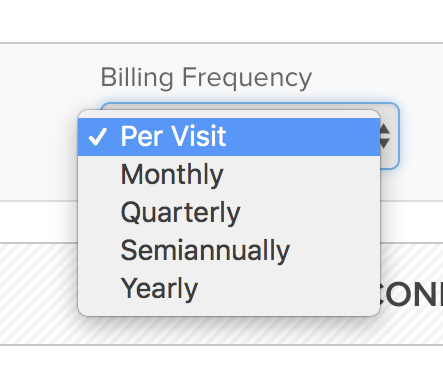Click the empty space right of Quarterly
The image size is (443, 369).
(x=310, y=213)
